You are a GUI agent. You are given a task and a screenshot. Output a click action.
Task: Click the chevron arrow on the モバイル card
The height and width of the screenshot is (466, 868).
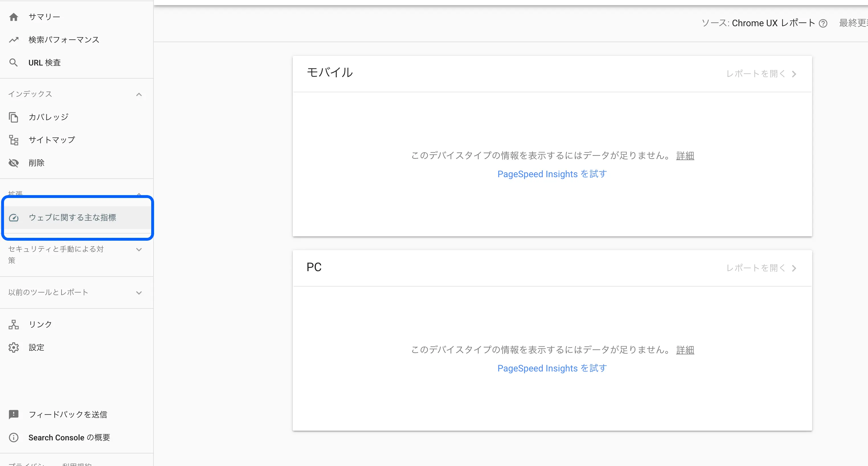tap(794, 74)
